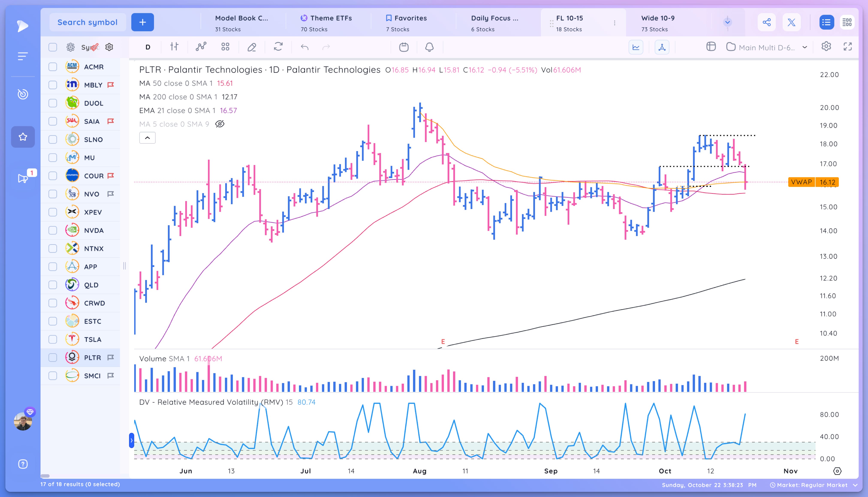Click the Deepvue logo icon
The width and height of the screenshot is (868, 497).
[23, 26]
